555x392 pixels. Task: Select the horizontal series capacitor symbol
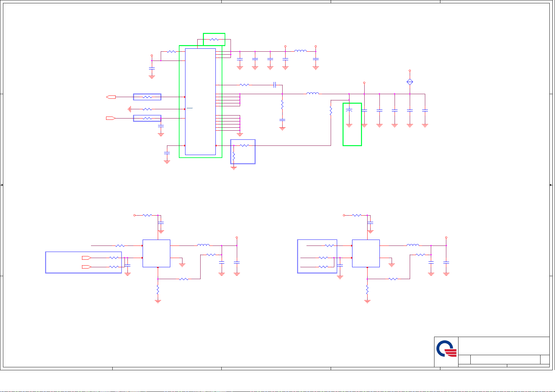click(x=274, y=85)
